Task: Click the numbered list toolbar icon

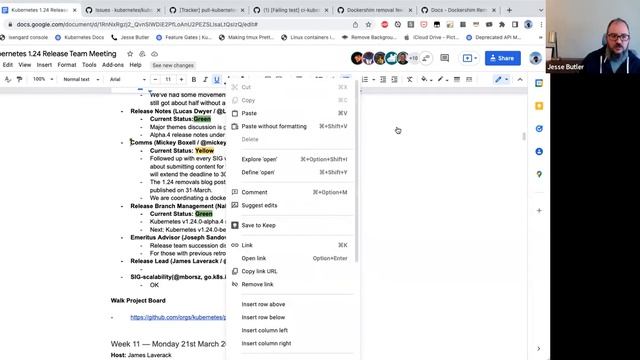Action: point(365,80)
